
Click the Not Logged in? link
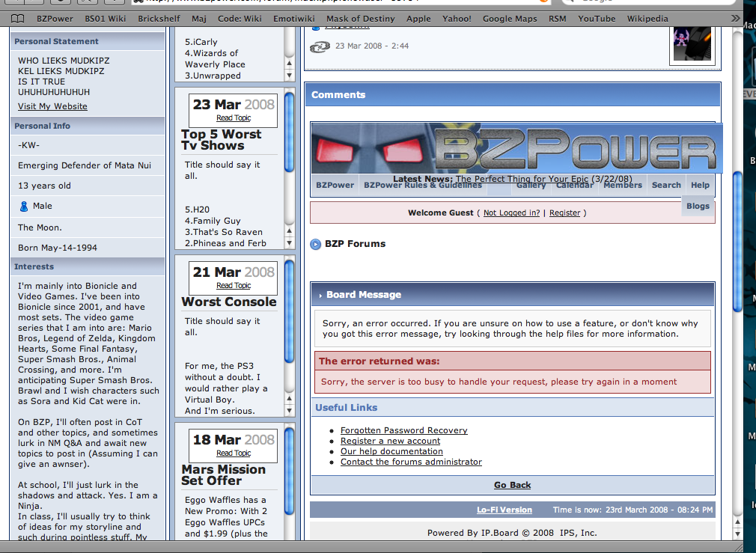tap(511, 213)
